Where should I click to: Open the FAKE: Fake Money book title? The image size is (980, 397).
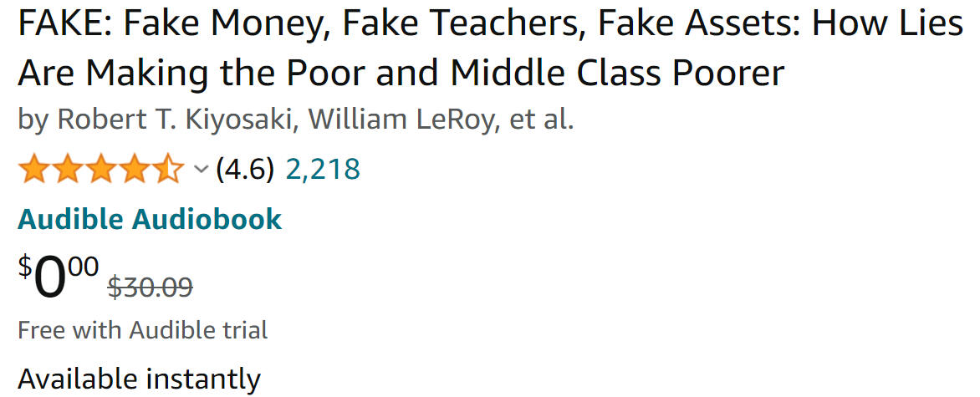(489, 23)
